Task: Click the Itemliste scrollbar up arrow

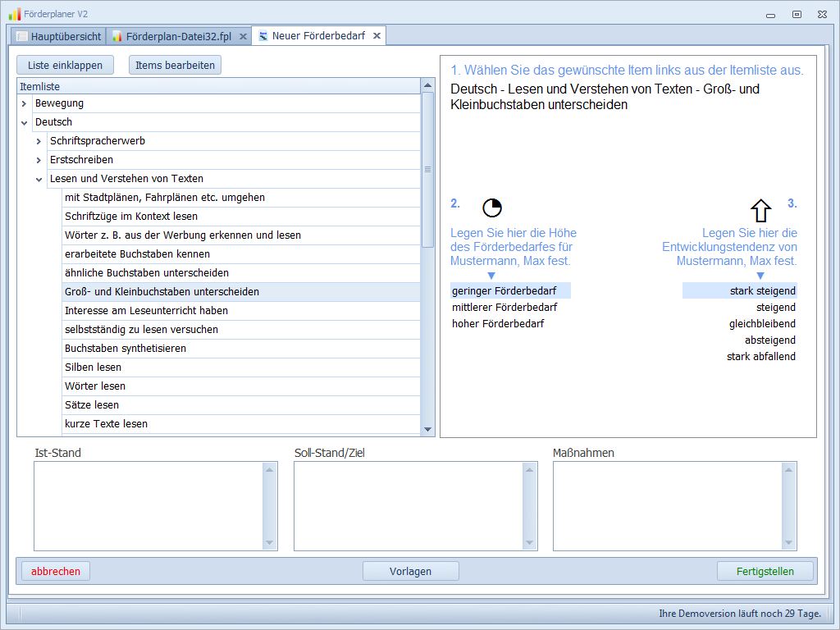Action: pyautogui.click(x=427, y=85)
